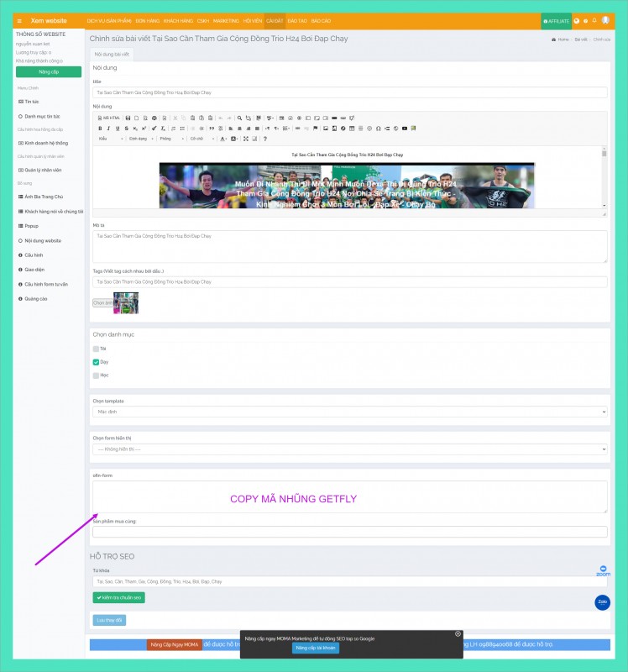
Task: Uncheck the Dạy category checkbox
Action: (x=96, y=362)
